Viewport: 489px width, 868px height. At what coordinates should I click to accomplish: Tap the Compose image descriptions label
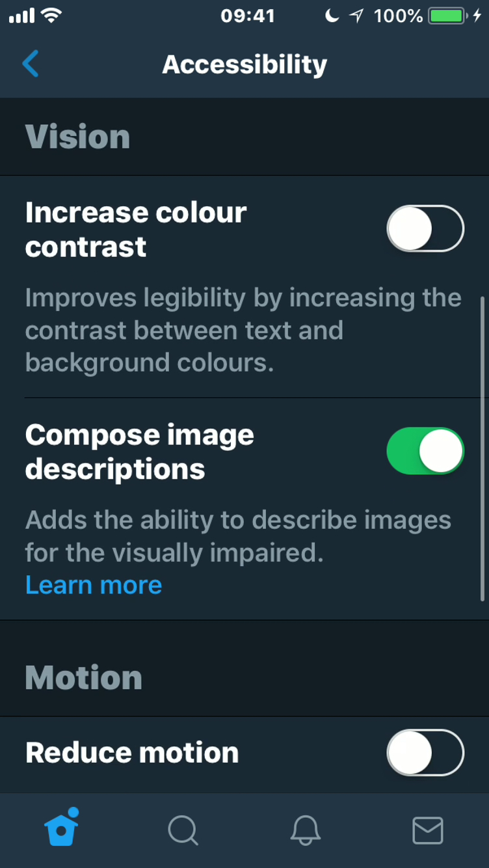[139, 450]
